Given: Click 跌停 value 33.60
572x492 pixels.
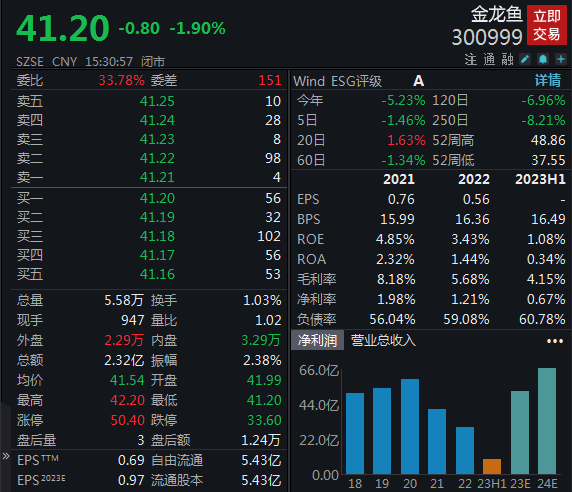Looking at the screenshot, I should click(264, 420).
